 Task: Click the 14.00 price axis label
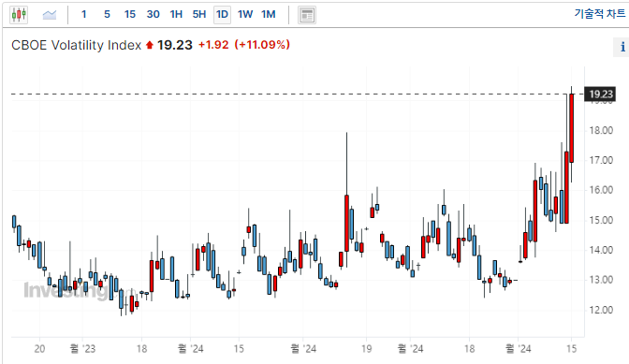pos(601,250)
